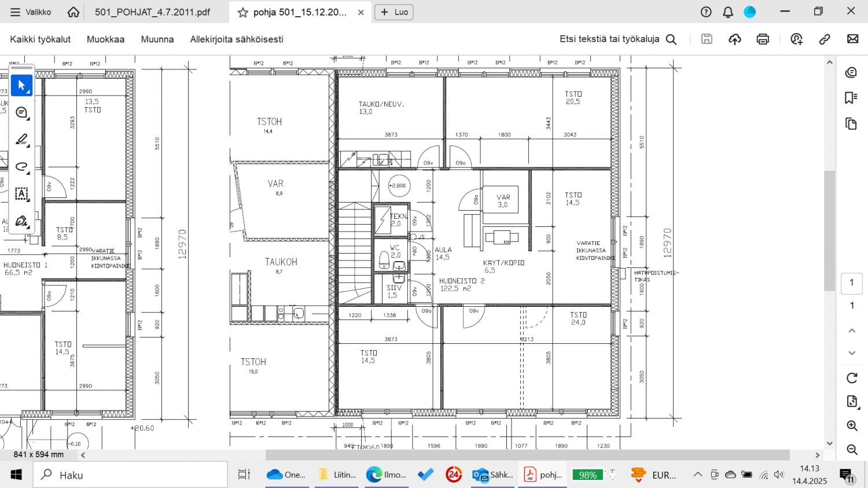The width and height of the screenshot is (868, 488).
Task: Zoom out of the document
Action: click(x=852, y=449)
